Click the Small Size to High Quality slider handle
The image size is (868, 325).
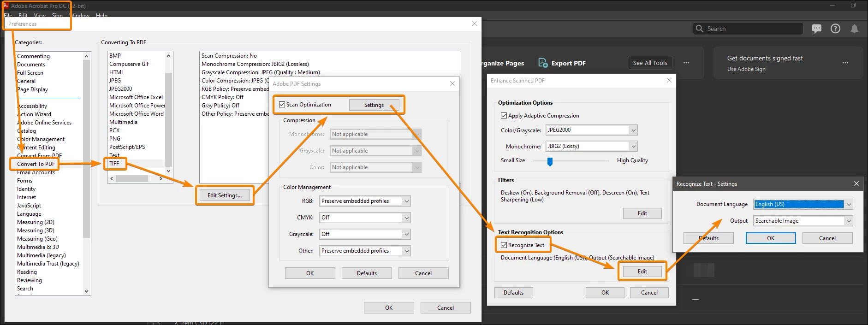click(x=550, y=161)
